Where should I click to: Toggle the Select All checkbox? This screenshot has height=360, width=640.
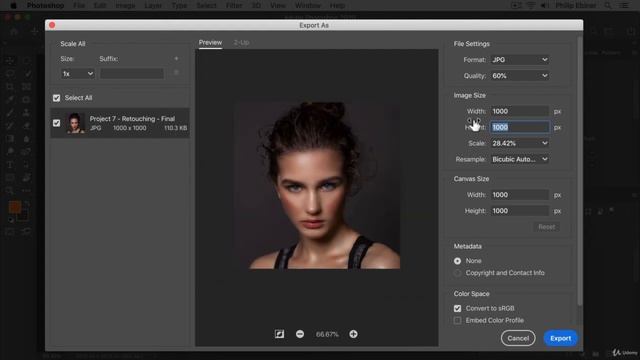pos(56,98)
